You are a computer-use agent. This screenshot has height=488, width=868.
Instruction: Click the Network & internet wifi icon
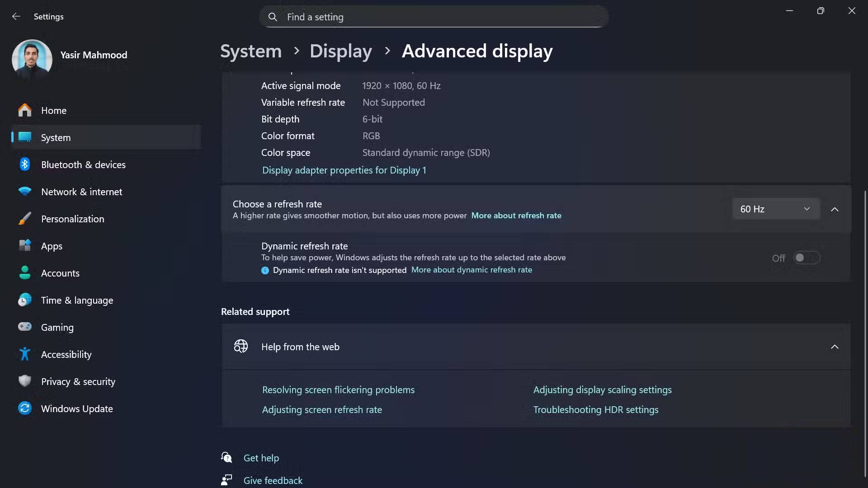[x=25, y=192]
